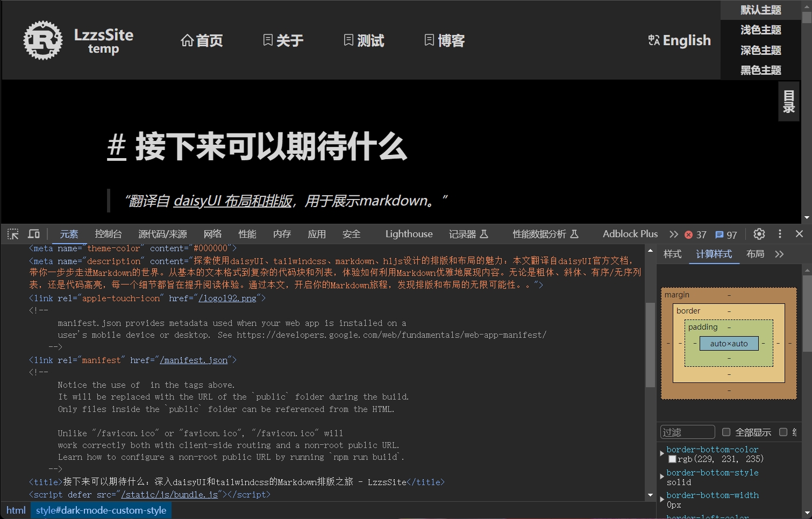Click elements panel scroll-down arrow
Image resolution: width=812 pixels, height=519 pixels.
pyautogui.click(x=650, y=495)
